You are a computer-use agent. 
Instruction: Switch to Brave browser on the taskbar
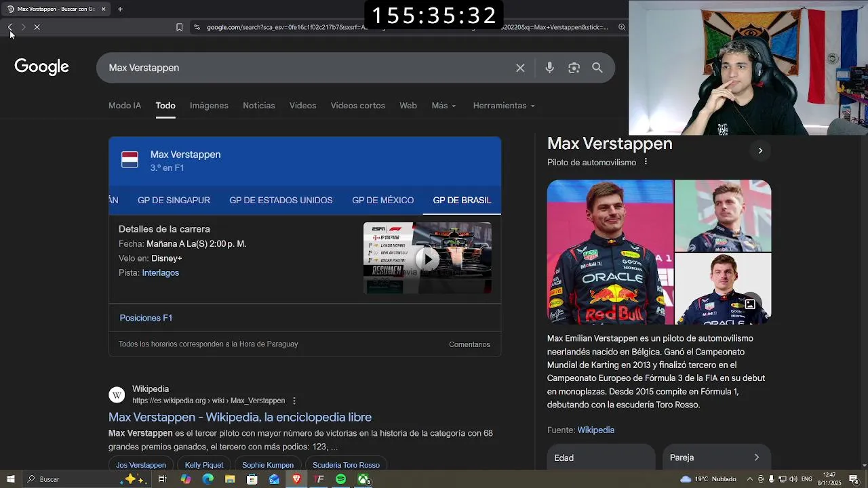tap(296, 479)
